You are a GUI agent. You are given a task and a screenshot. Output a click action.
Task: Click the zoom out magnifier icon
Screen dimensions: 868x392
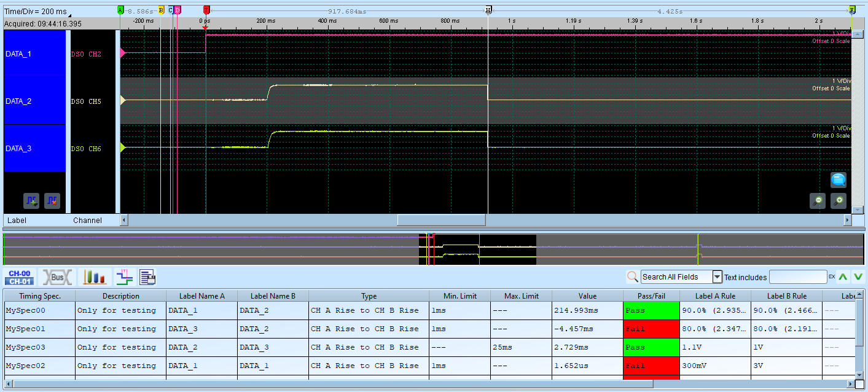pyautogui.click(x=818, y=201)
